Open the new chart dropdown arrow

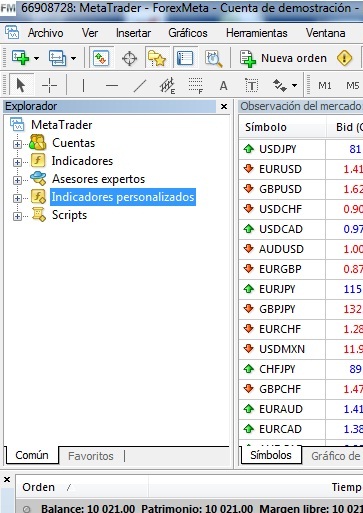tap(37, 58)
